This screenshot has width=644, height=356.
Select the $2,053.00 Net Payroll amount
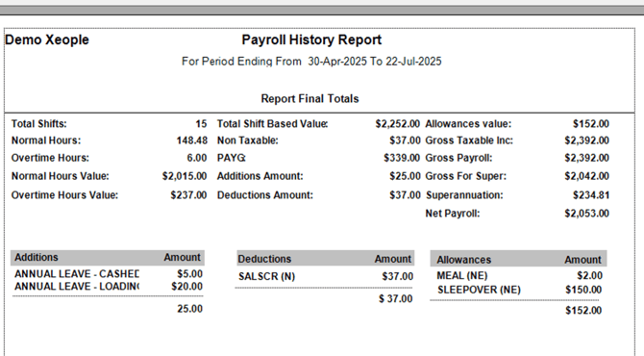pyautogui.click(x=586, y=214)
